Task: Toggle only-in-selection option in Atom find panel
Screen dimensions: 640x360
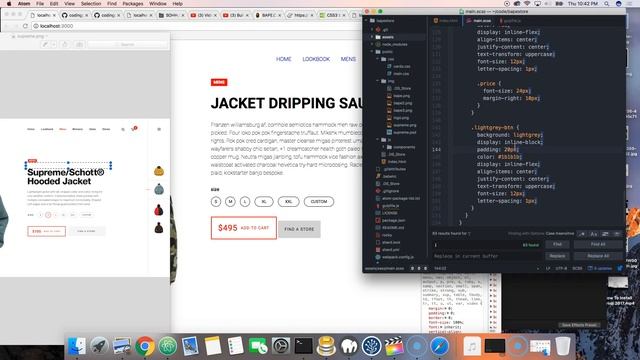Action: [605, 234]
